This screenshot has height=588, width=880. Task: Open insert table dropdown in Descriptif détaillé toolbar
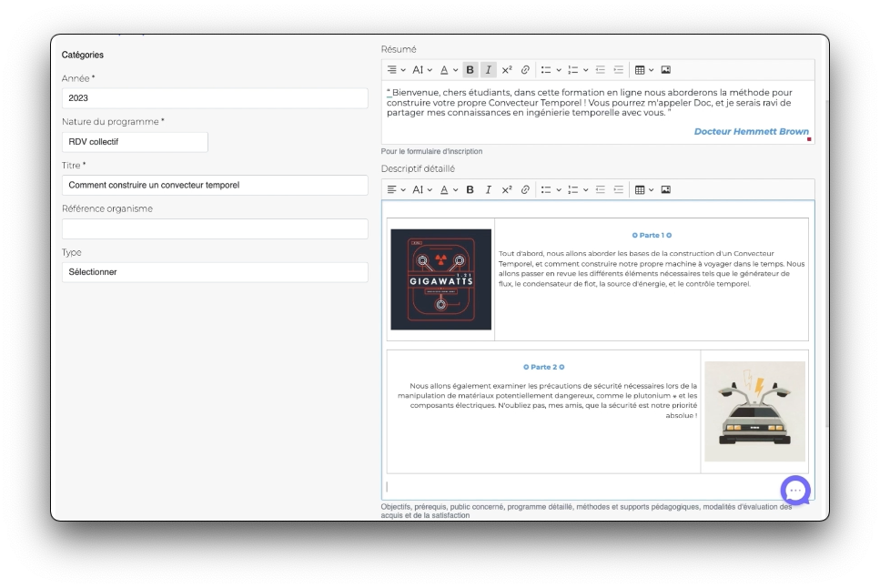pyautogui.click(x=643, y=190)
